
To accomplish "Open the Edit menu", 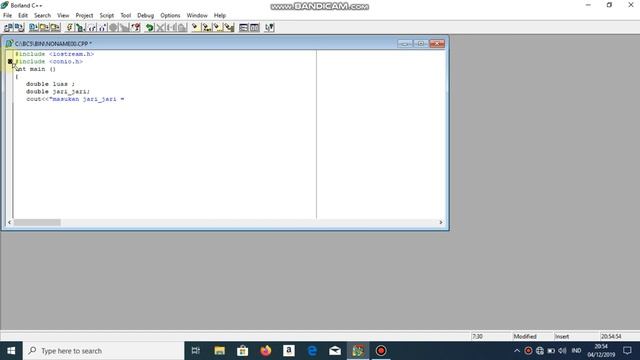I will pos(23,16).
